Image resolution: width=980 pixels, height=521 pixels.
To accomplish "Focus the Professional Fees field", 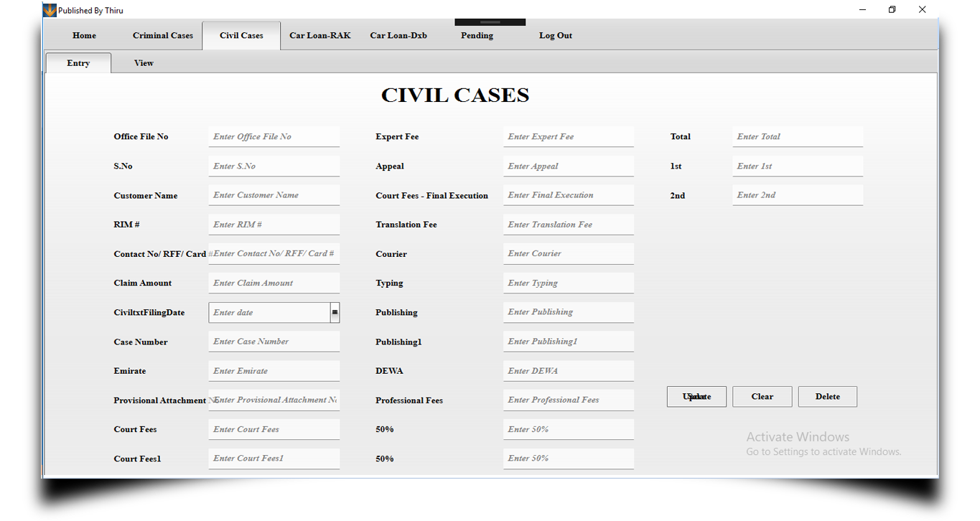I will (569, 400).
